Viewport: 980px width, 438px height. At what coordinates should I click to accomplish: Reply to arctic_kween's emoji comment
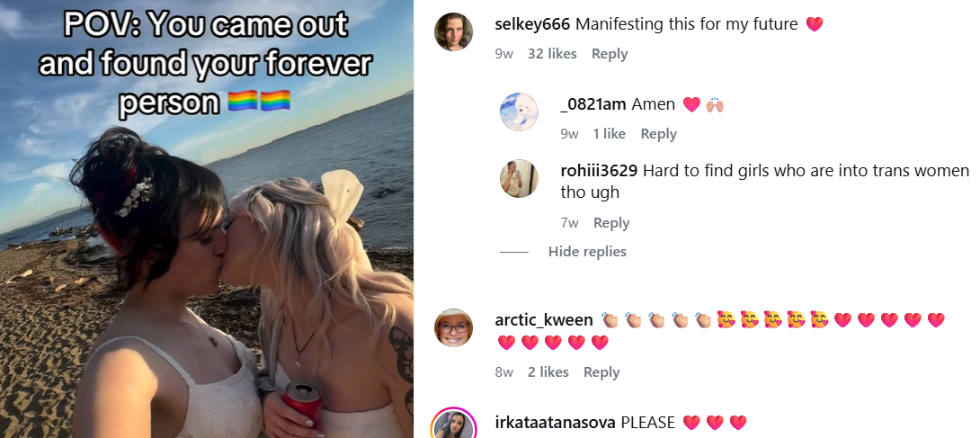[601, 372]
